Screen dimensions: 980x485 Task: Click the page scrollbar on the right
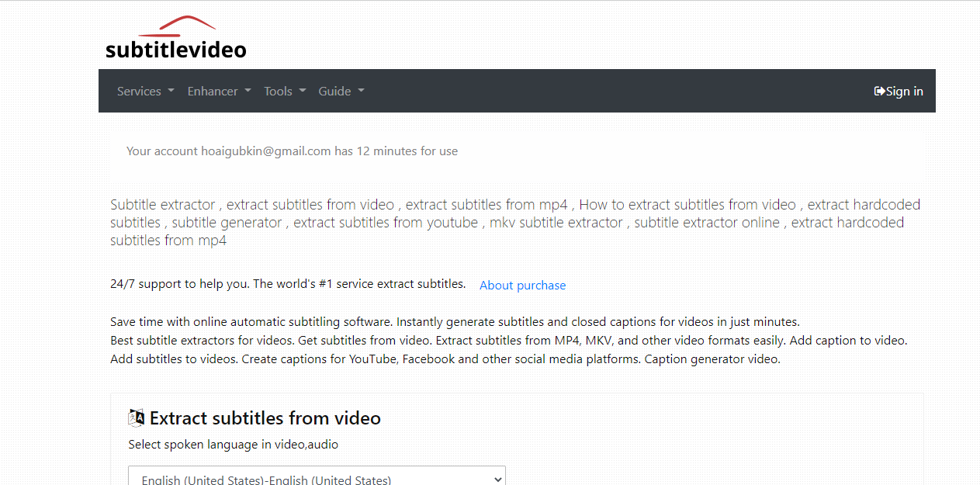[x=975, y=242]
